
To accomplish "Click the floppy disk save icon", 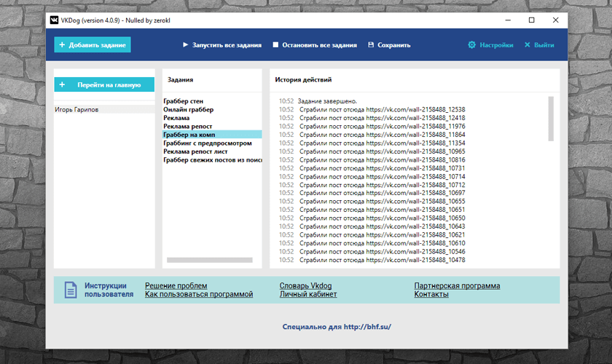I will pyautogui.click(x=371, y=45).
